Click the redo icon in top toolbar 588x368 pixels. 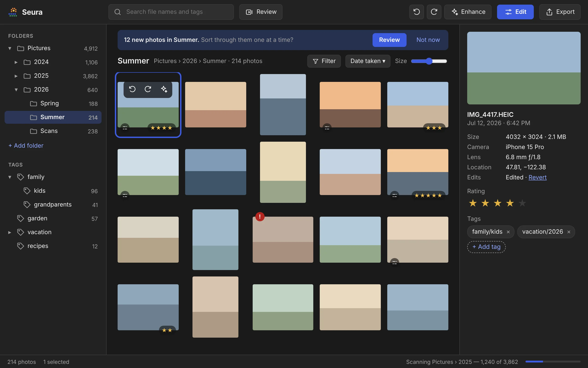click(434, 12)
